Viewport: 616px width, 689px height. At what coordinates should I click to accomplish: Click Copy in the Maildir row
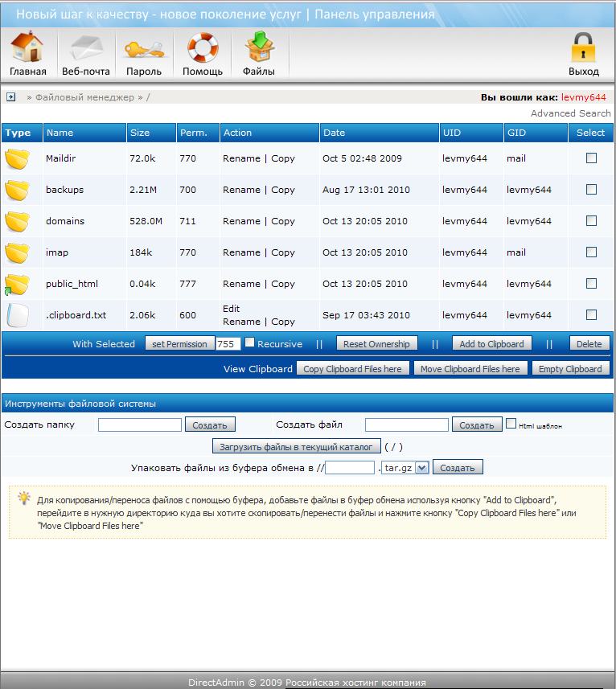(x=283, y=158)
